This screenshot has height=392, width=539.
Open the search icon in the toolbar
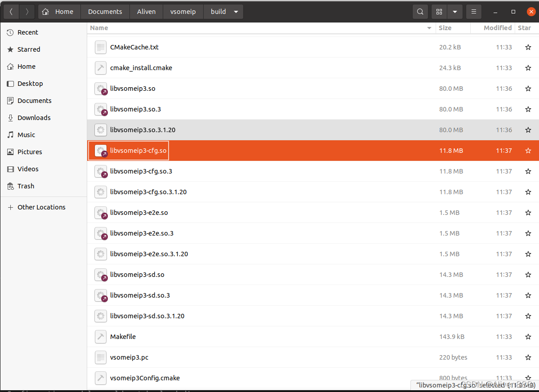pyautogui.click(x=420, y=11)
